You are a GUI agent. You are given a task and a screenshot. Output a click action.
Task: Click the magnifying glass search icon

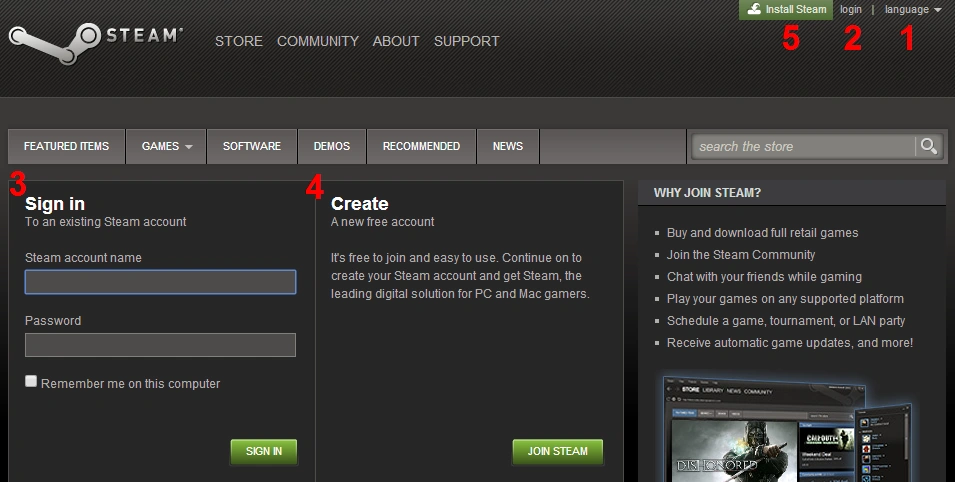click(929, 146)
